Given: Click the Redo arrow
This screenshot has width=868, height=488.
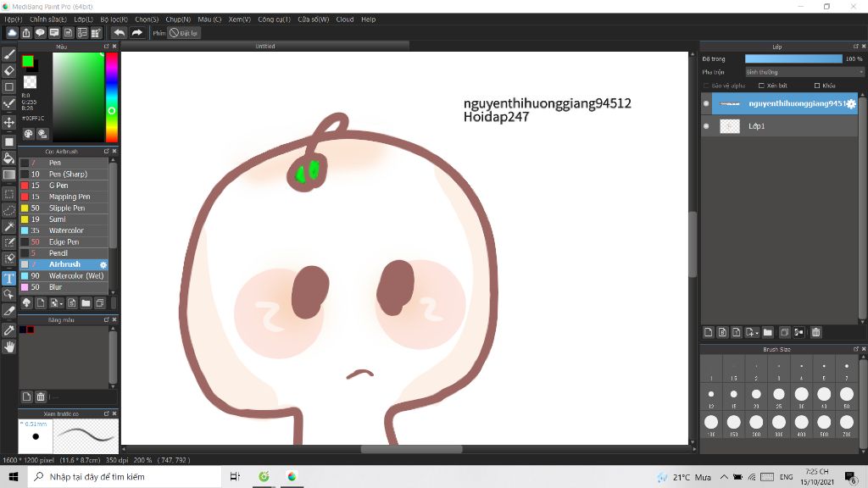Looking at the screenshot, I should (x=136, y=33).
